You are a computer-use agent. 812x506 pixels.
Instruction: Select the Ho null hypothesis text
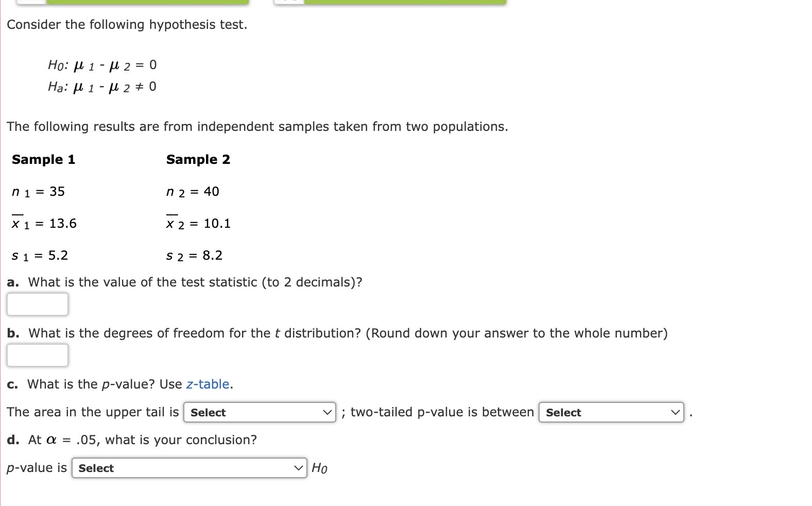[x=101, y=64]
